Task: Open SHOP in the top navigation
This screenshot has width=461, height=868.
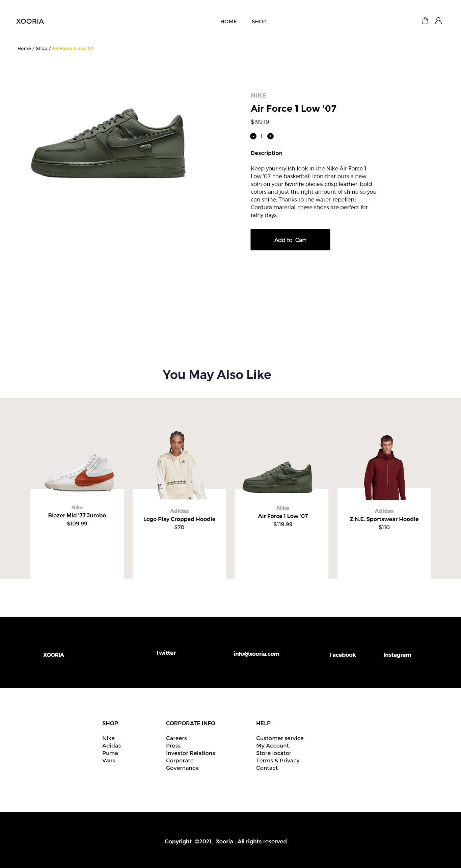Action: [259, 22]
